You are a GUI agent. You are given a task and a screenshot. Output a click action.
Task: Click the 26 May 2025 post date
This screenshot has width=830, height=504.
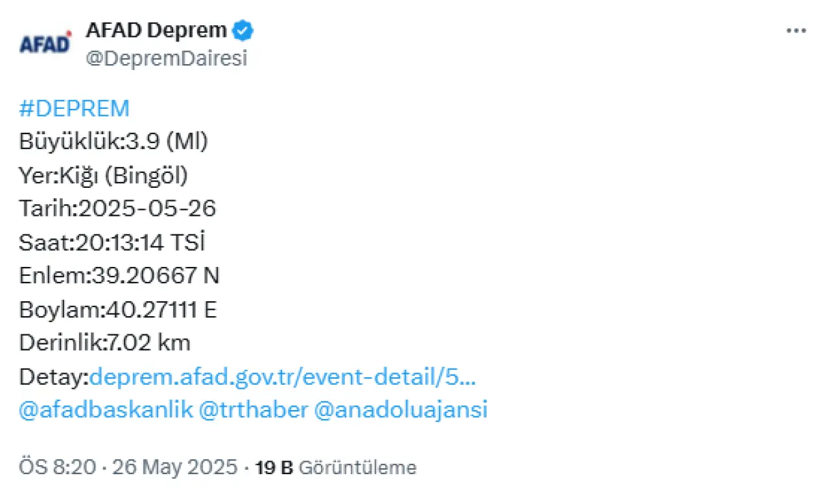click(175, 468)
